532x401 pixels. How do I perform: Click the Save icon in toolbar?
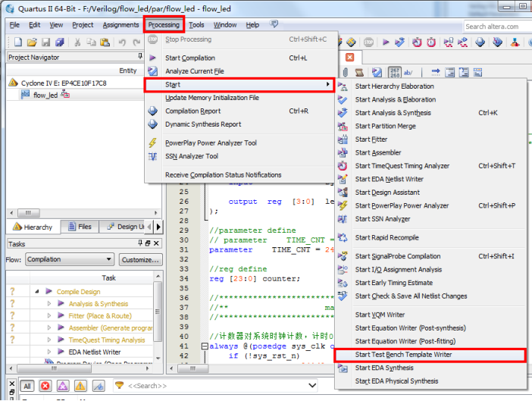45,42
